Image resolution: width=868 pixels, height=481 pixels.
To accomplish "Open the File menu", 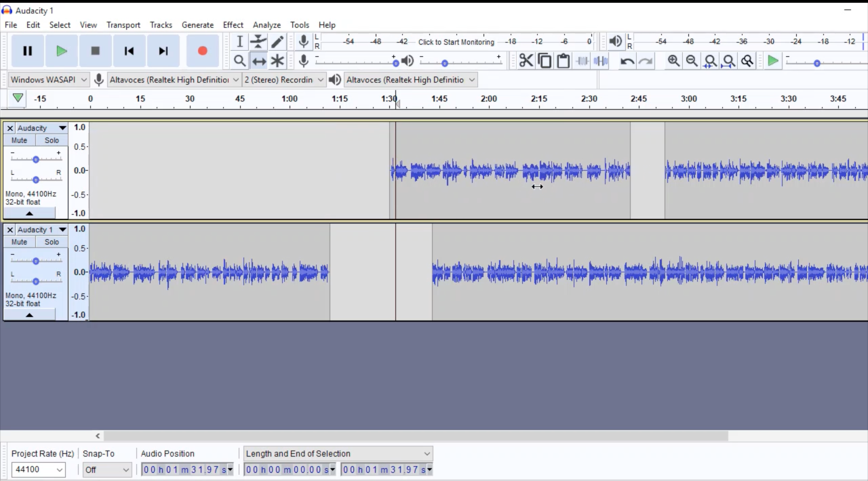I will click(11, 25).
